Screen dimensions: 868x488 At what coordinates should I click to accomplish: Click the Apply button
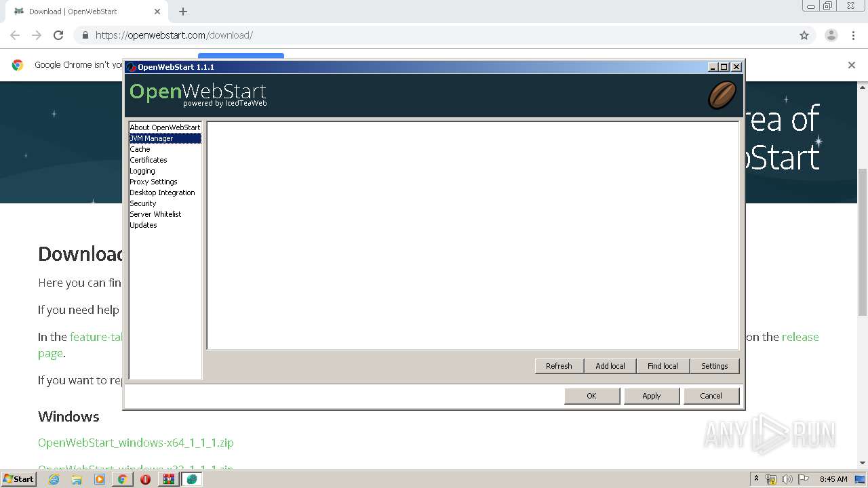(652, 396)
